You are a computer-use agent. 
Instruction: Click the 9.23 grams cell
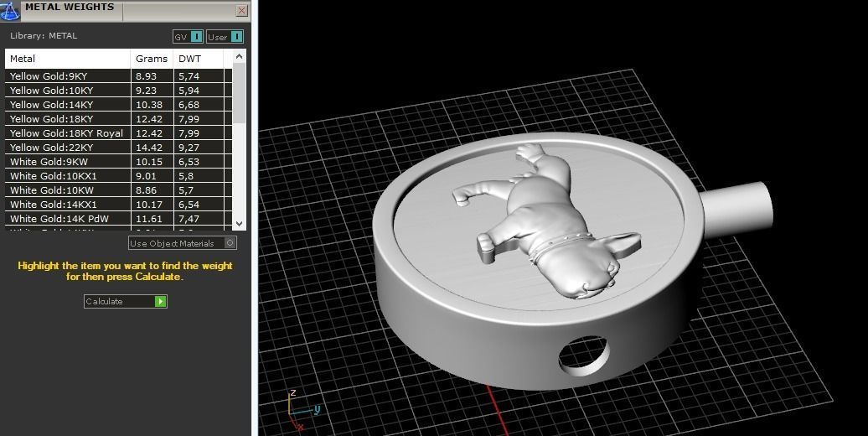point(152,91)
